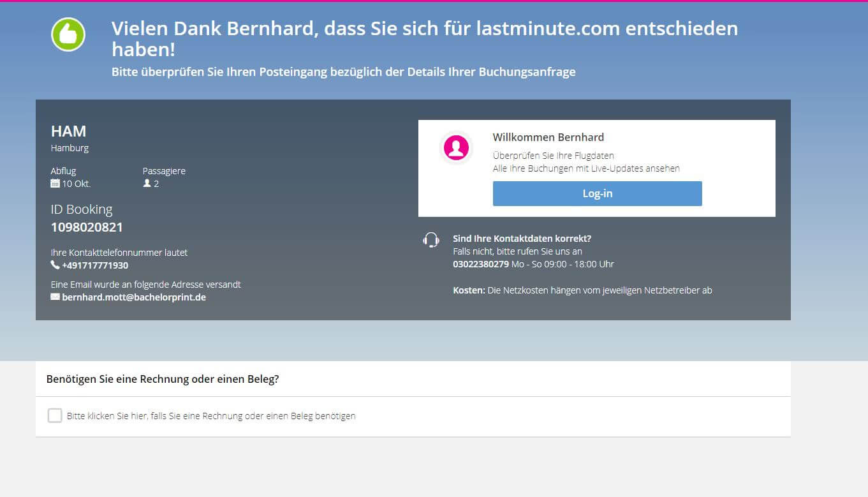Click the Passagiere label
Image resolution: width=868 pixels, height=497 pixels.
[164, 171]
